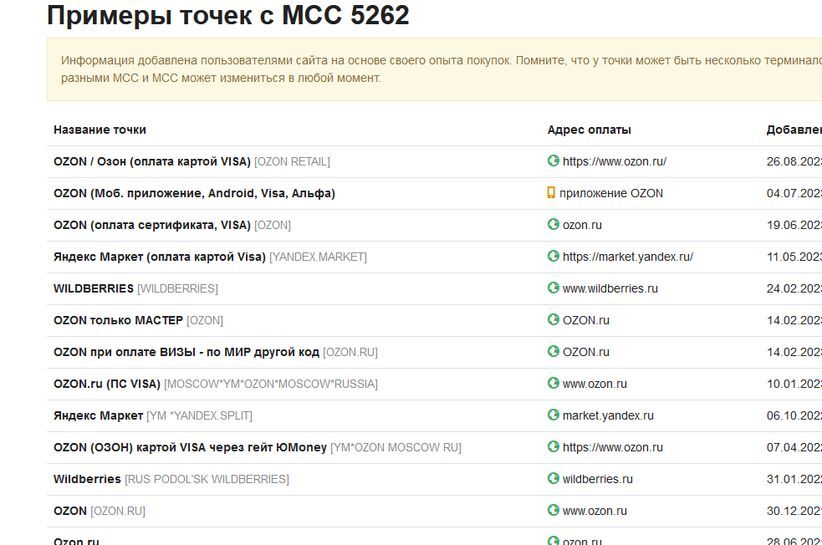Open Wildberries [RUS PODOL'SK WILDBERRIES] entry
The image size is (822, 545).
[x=87, y=479]
